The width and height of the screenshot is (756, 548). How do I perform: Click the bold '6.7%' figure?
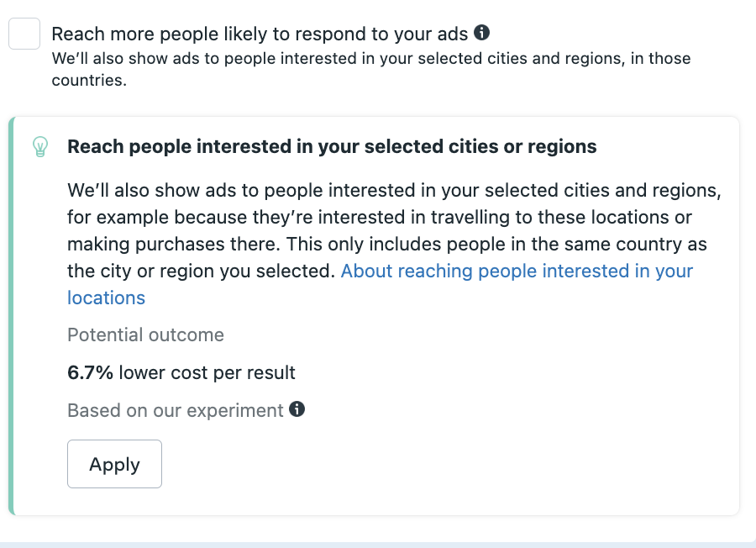click(91, 372)
